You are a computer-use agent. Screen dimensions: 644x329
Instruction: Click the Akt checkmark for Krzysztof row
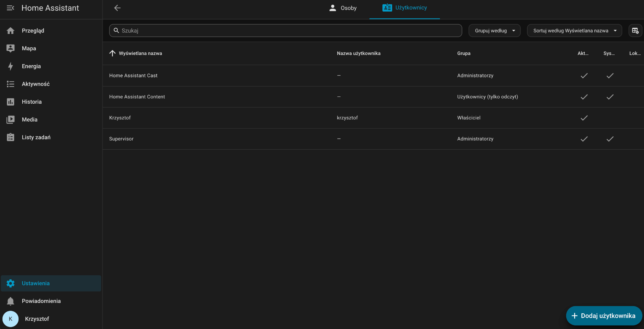(584, 118)
